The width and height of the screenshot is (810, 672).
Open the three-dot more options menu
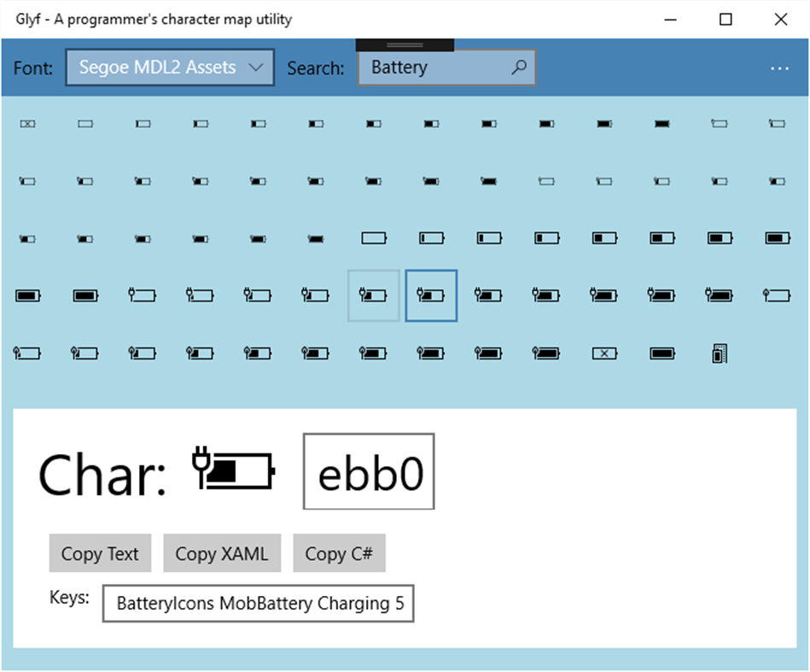779,68
